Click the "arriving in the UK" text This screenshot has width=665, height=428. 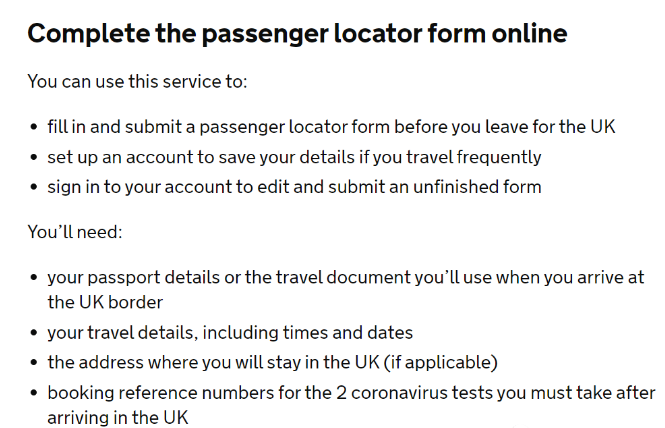tap(117, 418)
